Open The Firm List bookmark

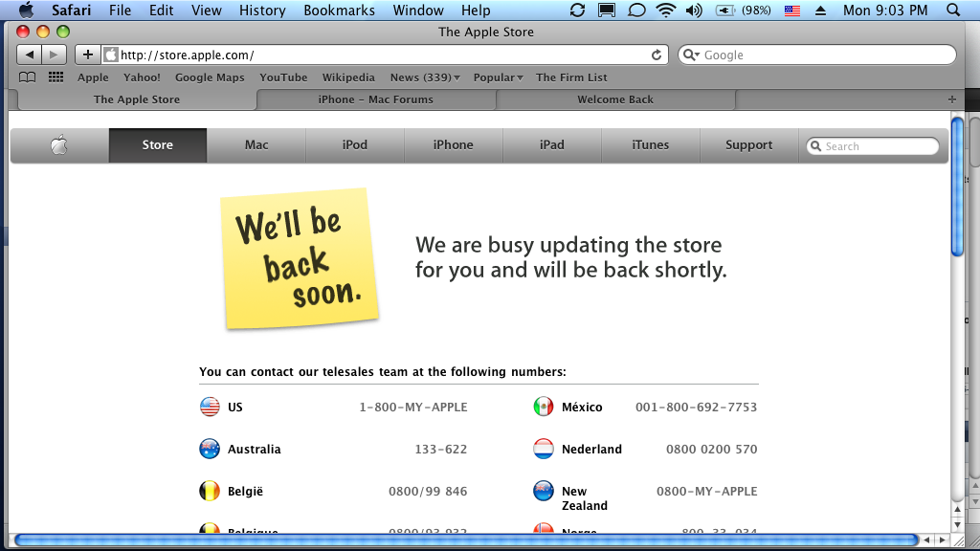(571, 77)
